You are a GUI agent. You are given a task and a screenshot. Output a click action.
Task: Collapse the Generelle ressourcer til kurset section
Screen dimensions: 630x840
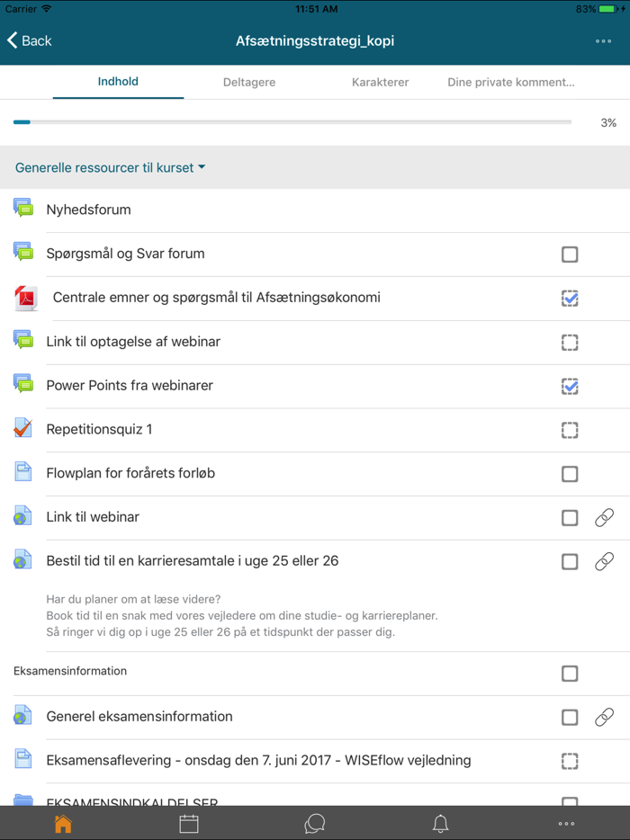point(110,167)
